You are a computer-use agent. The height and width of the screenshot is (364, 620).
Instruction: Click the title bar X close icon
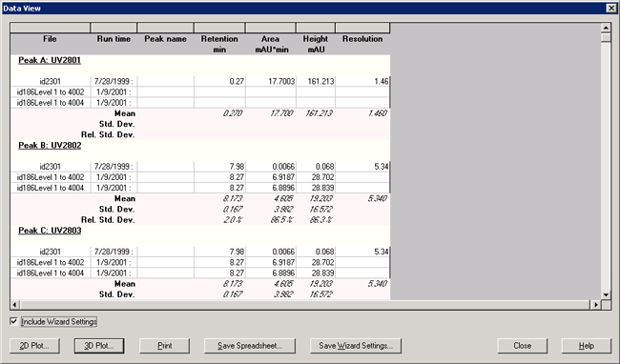(611, 8)
